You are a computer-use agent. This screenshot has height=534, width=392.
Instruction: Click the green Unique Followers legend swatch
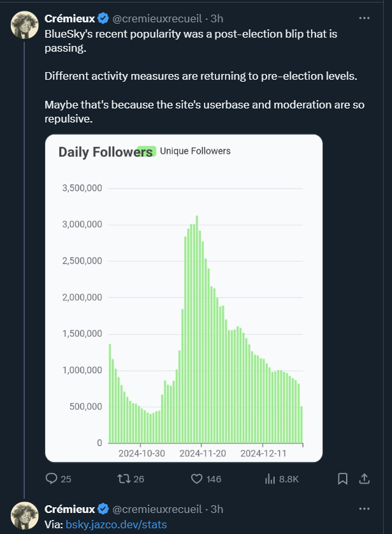click(x=147, y=151)
